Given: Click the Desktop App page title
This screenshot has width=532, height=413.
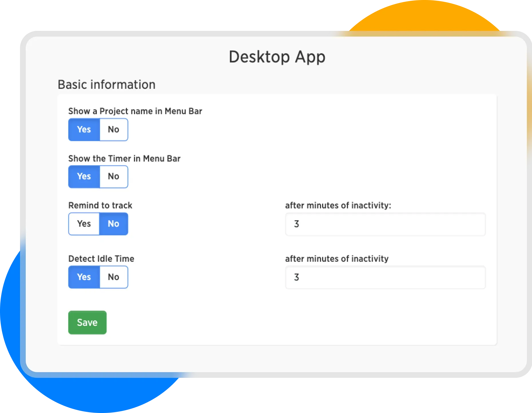Looking at the screenshot, I should pos(277,57).
